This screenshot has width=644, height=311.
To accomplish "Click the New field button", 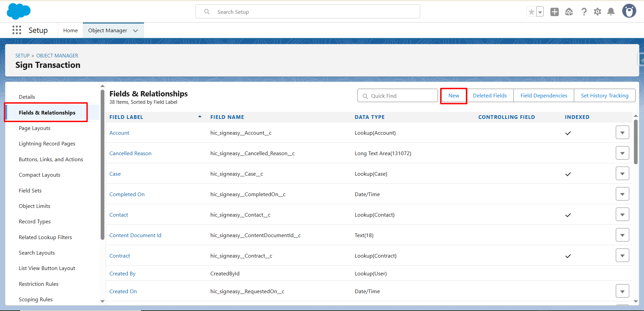I will [x=453, y=96].
